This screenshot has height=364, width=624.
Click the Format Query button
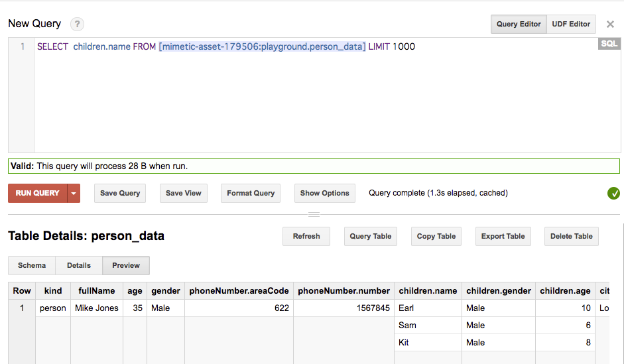click(251, 194)
